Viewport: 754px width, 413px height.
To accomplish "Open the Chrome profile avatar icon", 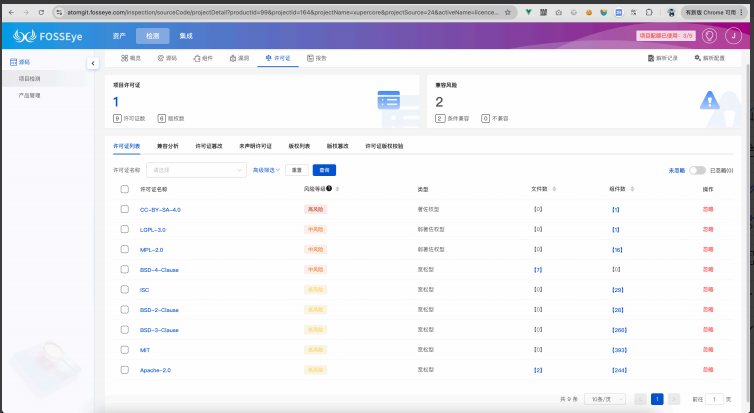I will [671, 13].
